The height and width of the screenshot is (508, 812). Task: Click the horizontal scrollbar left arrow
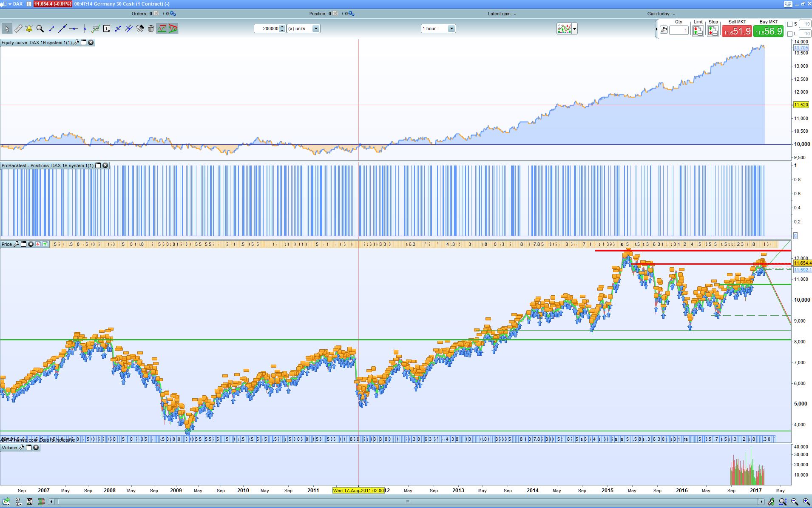[x=51, y=502]
